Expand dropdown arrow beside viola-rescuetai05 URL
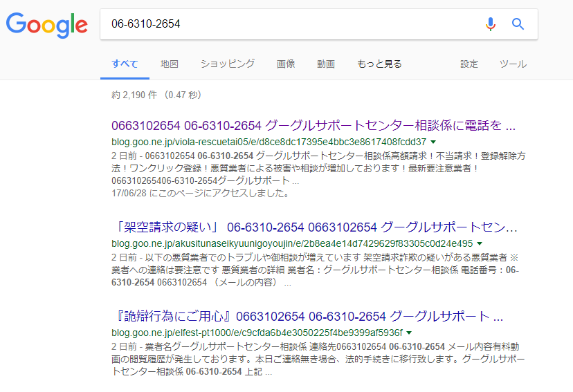The image size is (573, 392). point(433,142)
